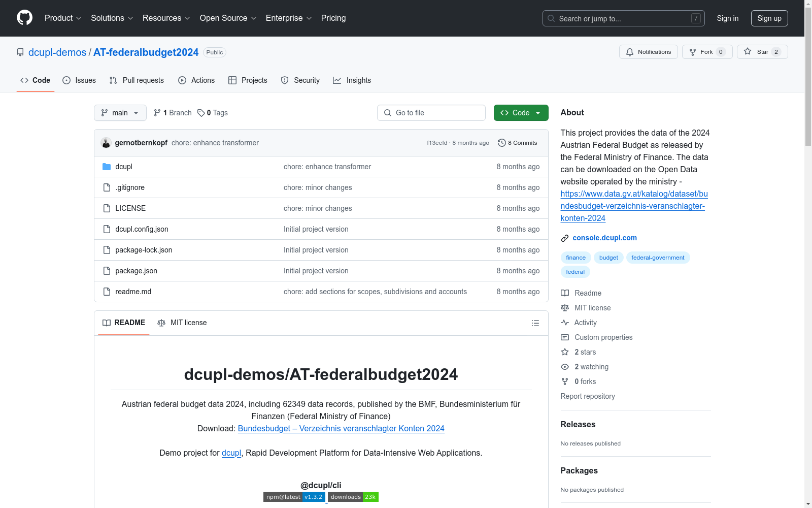Switch to the Pull requests tab

[x=137, y=80]
